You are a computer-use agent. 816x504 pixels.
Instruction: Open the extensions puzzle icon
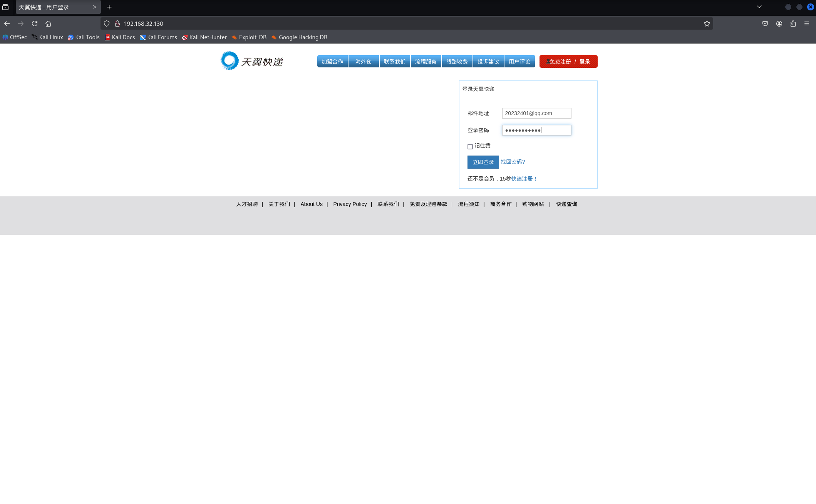click(793, 23)
